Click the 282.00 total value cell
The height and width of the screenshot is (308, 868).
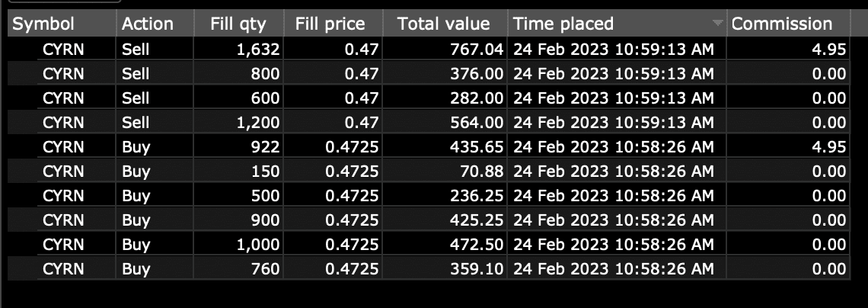(x=478, y=98)
